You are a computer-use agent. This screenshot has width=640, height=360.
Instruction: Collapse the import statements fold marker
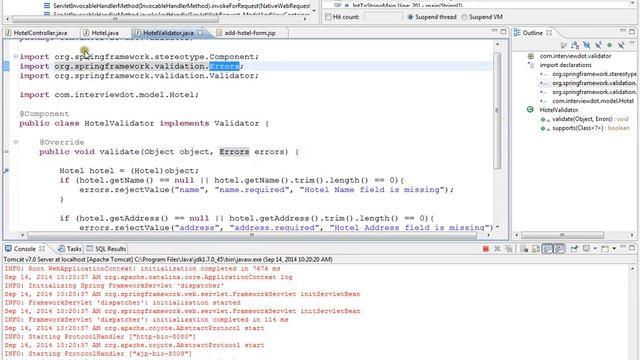point(16,57)
